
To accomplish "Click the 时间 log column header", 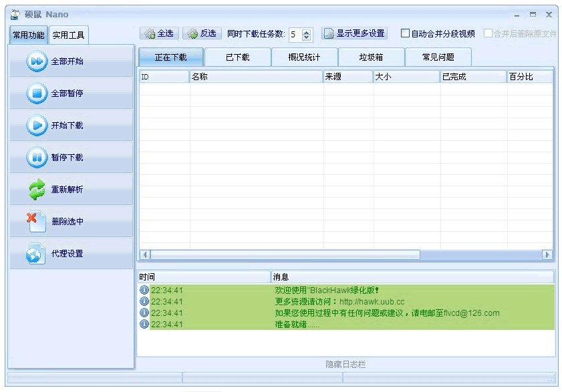I will coord(204,277).
